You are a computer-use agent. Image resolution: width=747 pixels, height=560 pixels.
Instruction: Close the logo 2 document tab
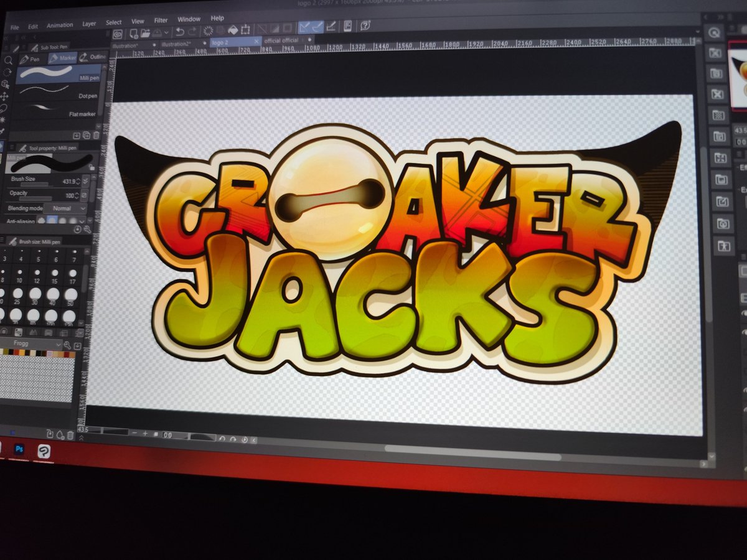click(x=256, y=41)
